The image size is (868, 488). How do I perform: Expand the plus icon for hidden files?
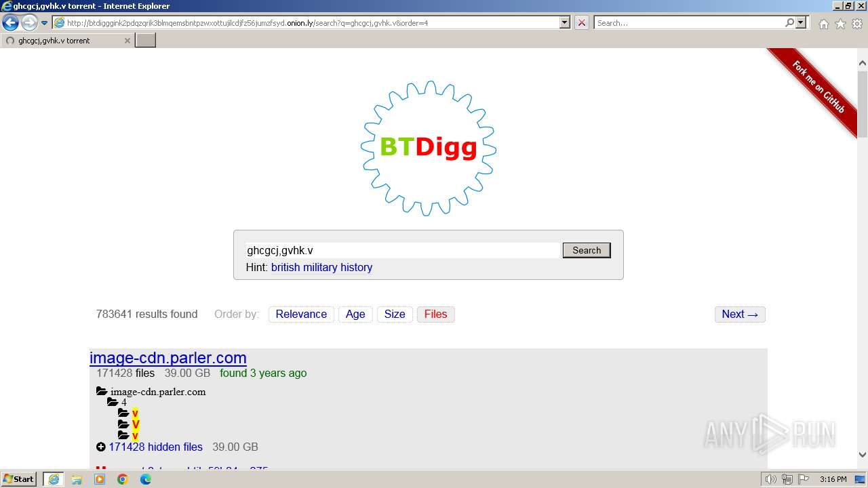[101, 447]
